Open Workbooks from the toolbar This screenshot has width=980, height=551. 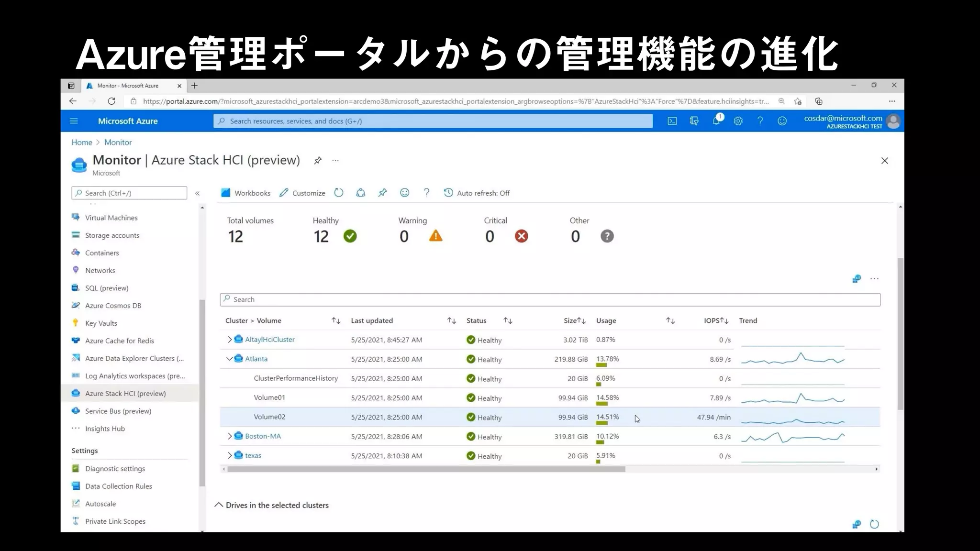pos(245,193)
